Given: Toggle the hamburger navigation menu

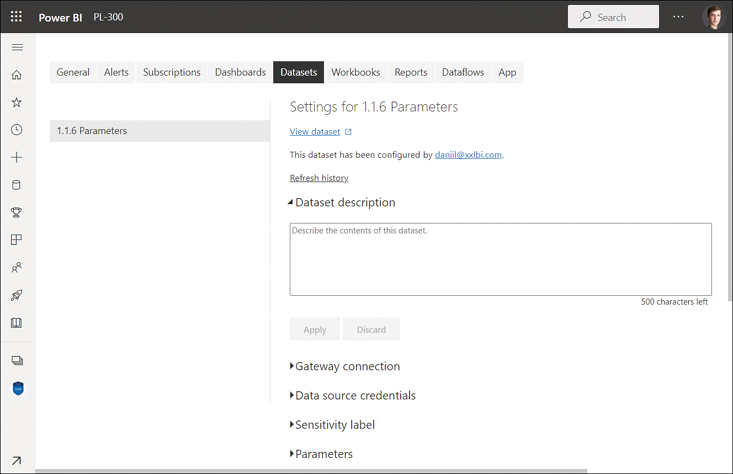Looking at the screenshot, I should [x=17, y=47].
